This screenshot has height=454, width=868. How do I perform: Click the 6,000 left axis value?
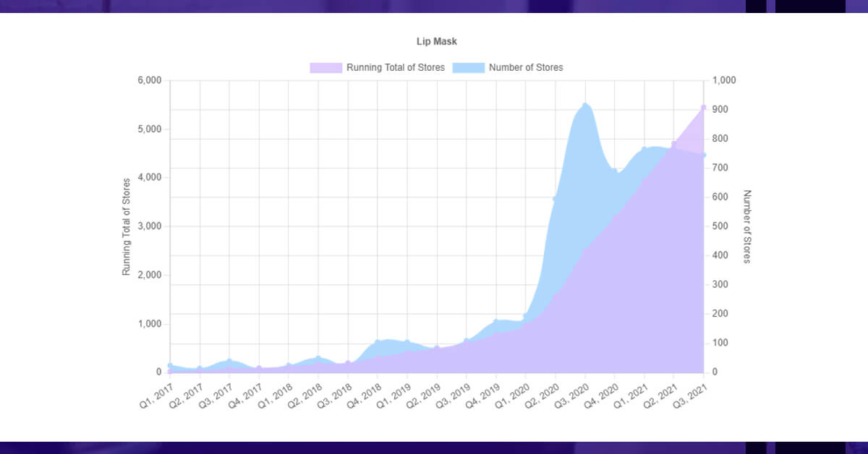pyautogui.click(x=150, y=80)
